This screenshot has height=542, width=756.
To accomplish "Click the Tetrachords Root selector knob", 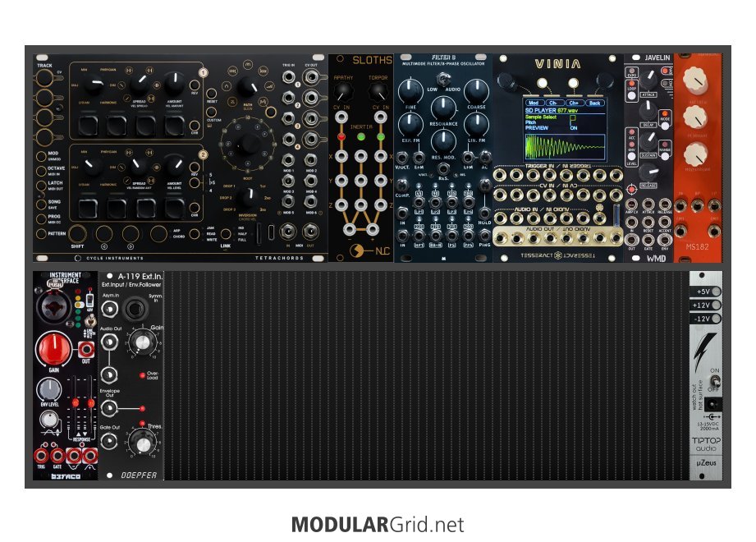I will pyautogui.click(x=248, y=144).
